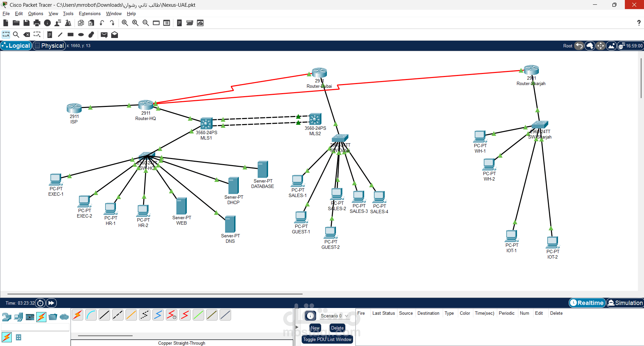Screen dimensions: 644x346
Task: Click the New scenario button
Action: 315,328
